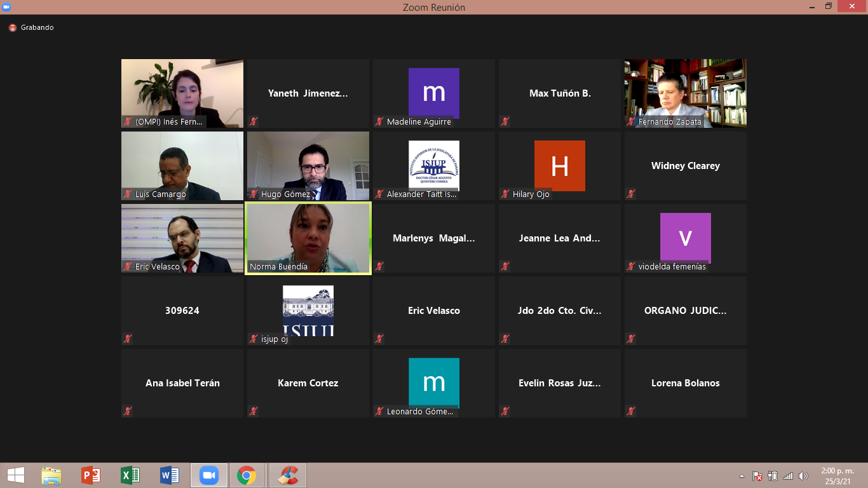Open volume control in tray

(803, 476)
